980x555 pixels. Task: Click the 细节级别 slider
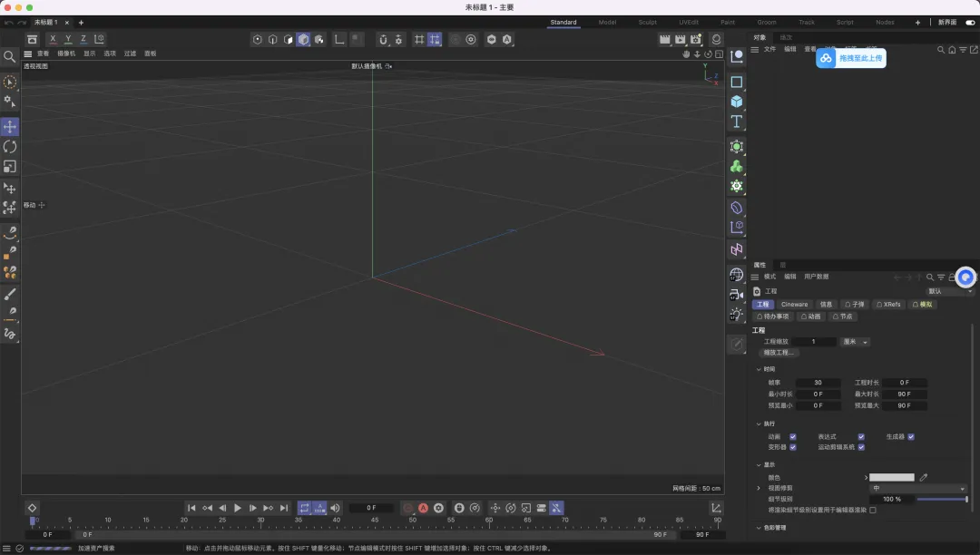[x=942, y=500]
